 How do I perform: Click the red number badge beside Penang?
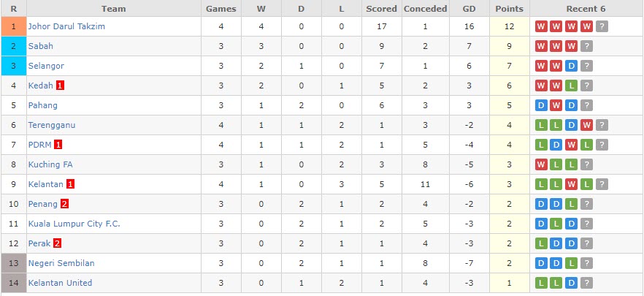tap(64, 204)
